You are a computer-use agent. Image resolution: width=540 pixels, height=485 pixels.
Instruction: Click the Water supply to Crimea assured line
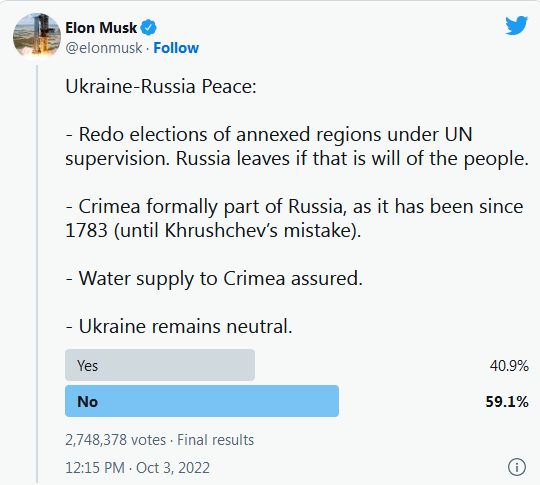tap(214, 278)
